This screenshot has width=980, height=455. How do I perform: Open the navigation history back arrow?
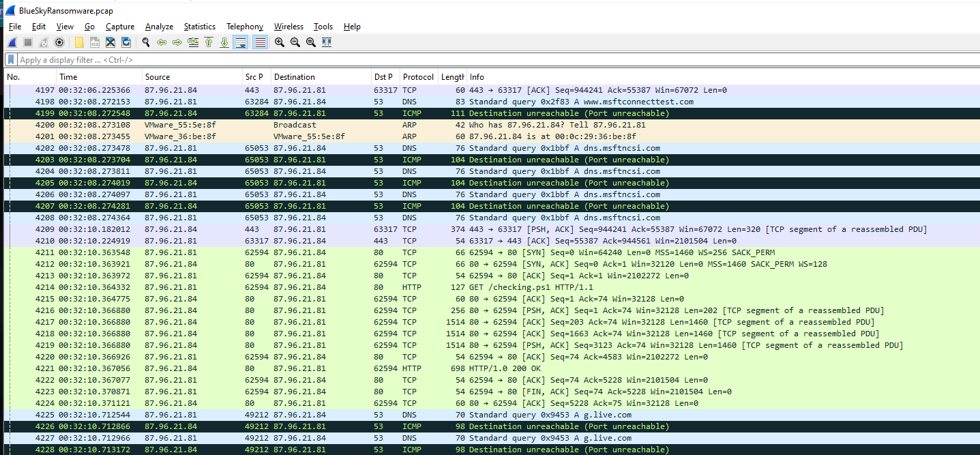tap(161, 42)
